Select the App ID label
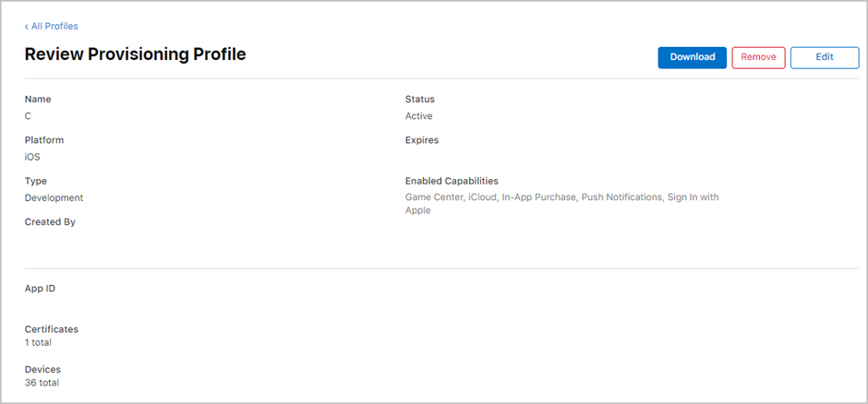This screenshot has width=868, height=404. pyautogui.click(x=40, y=289)
